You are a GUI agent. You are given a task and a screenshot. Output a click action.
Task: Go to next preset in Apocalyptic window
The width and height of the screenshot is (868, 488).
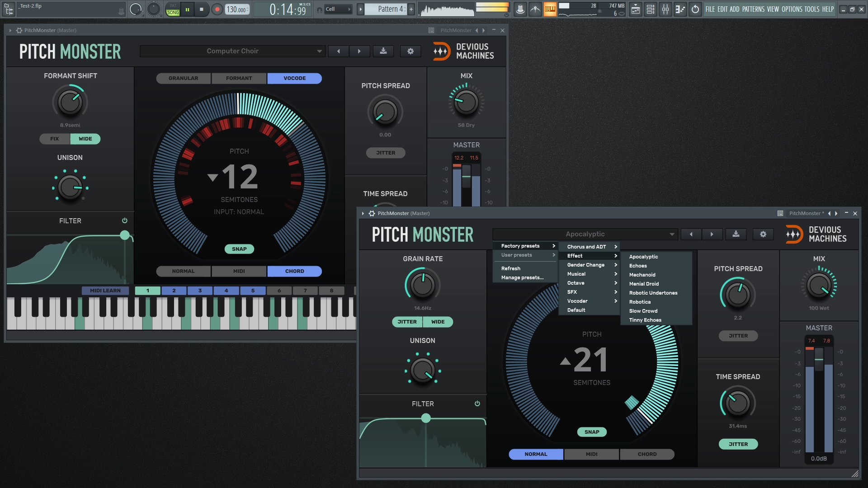pyautogui.click(x=712, y=234)
